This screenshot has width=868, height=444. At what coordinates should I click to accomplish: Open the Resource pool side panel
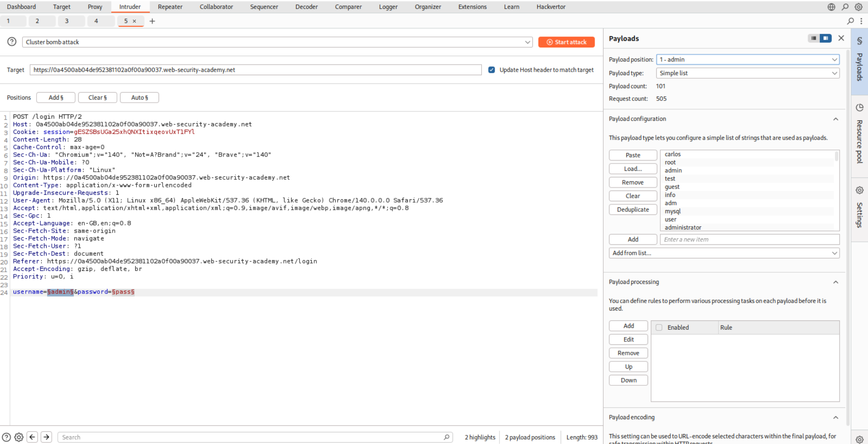coord(859,135)
